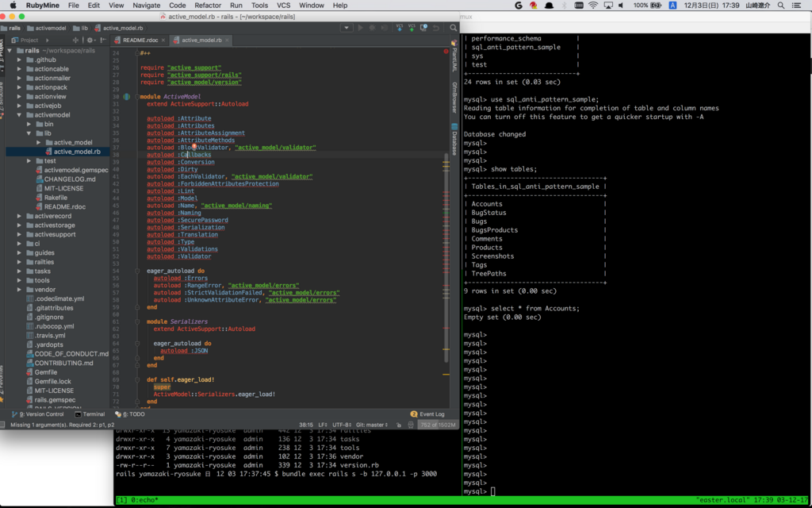Click the red intention bulb on line 37
The height and width of the screenshot is (508, 812).
click(x=193, y=147)
